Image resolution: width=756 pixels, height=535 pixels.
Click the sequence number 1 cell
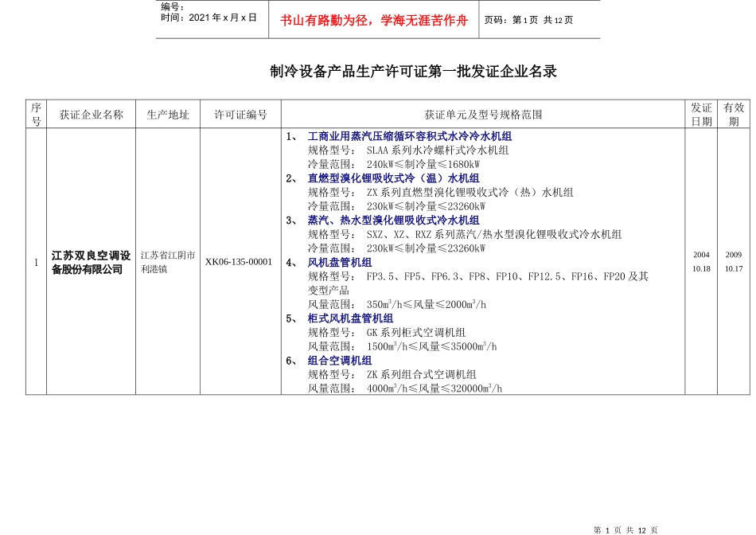tap(36, 262)
